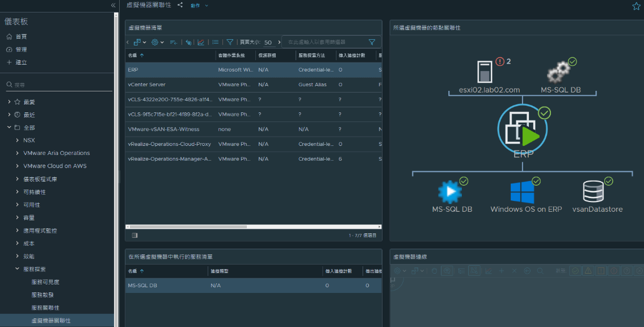Select the VMware-vSAN-ESA-Witness row
The height and width of the screenshot is (327, 644).
[x=254, y=129]
